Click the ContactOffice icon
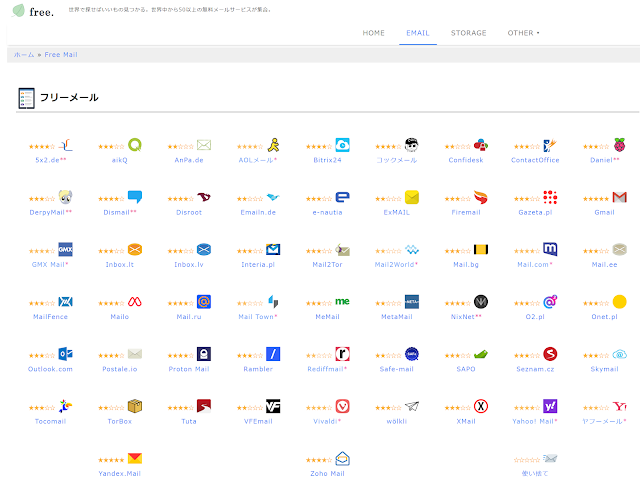This screenshot has height=480, width=640. [550, 145]
